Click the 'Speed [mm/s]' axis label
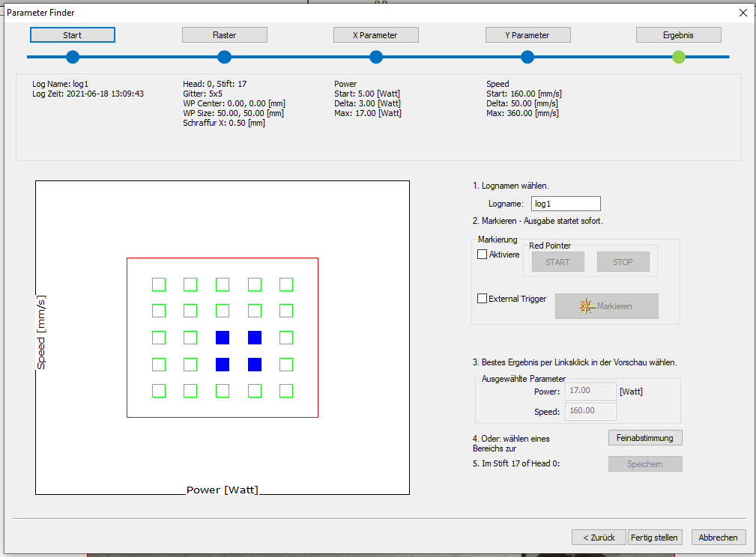The width and height of the screenshot is (756, 557). click(x=41, y=332)
